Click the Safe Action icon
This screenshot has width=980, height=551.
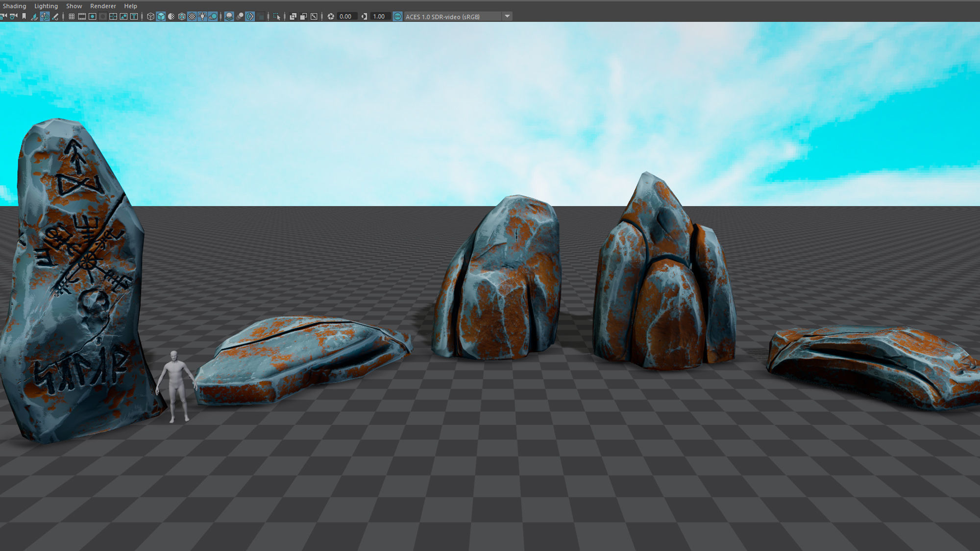123,16
